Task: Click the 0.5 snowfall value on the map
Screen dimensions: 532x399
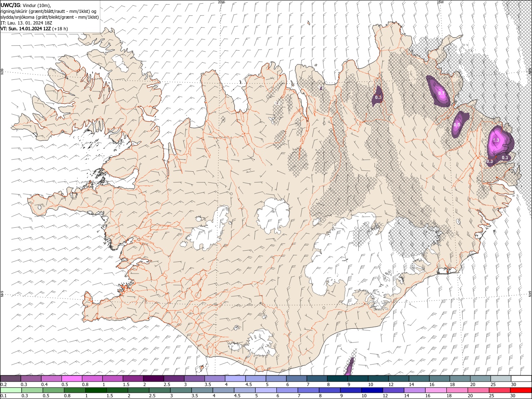Action: pos(457,125)
